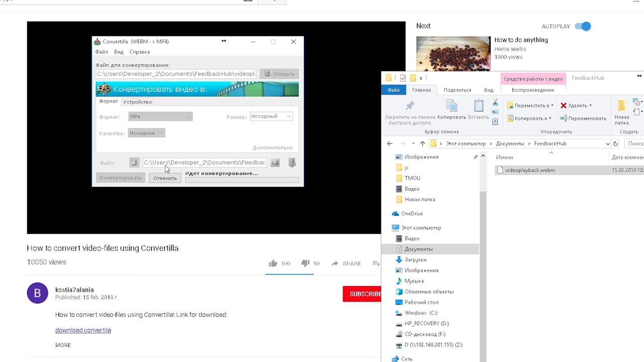The height and width of the screenshot is (362, 644).
Task: Open the Справка menu in Convertilla
Action: 139,52
